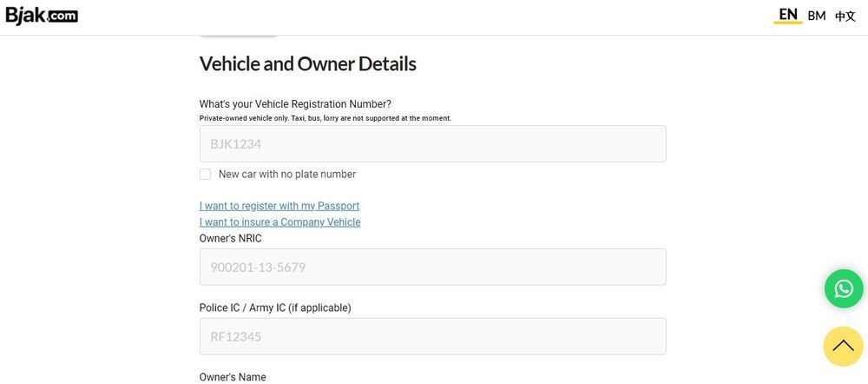Follow 'I want to insure a Company Vehicle' link
The image size is (868, 384).
tap(279, 222)
